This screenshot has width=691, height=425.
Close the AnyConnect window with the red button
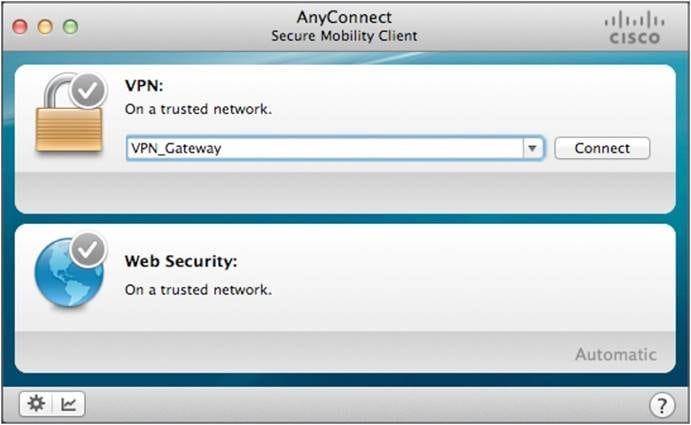(x=21, y=26)
